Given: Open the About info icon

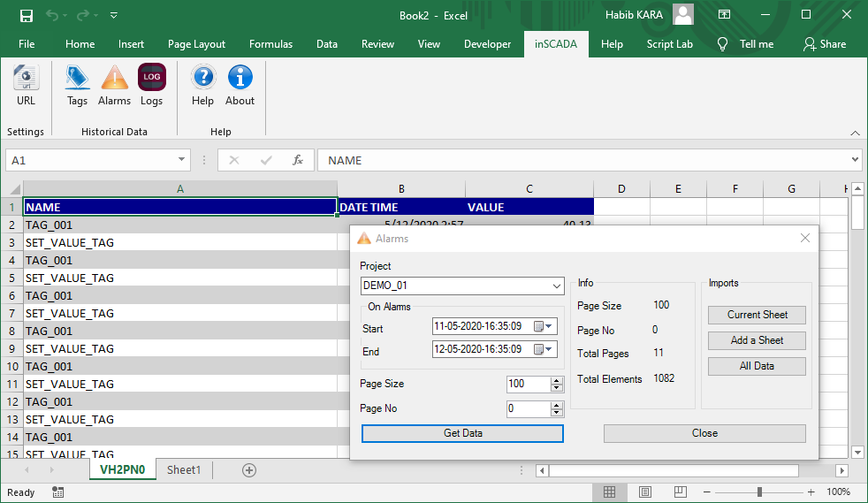Looking at the screenshot, I should tap(240, 85).
